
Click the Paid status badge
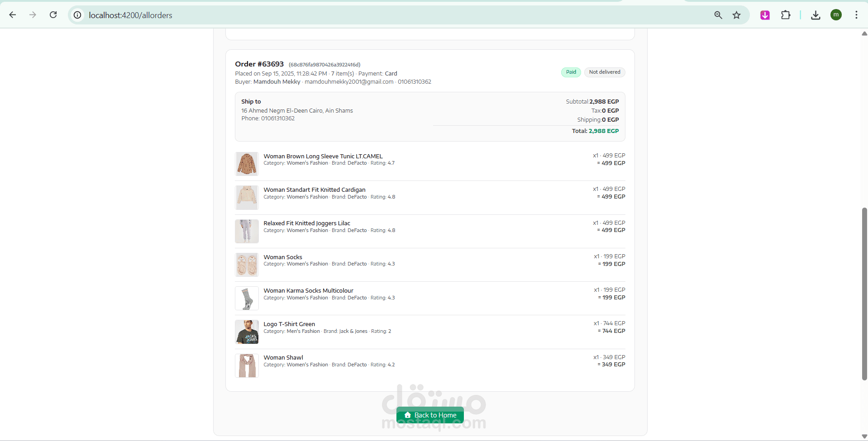pyautogui.click(x=571, y=72)
